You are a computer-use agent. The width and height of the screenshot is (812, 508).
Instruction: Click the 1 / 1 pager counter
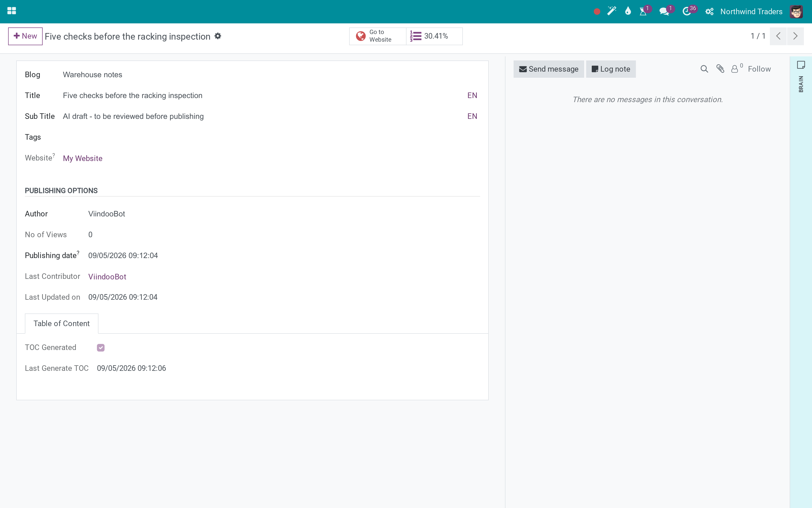(x=758, y=36)
